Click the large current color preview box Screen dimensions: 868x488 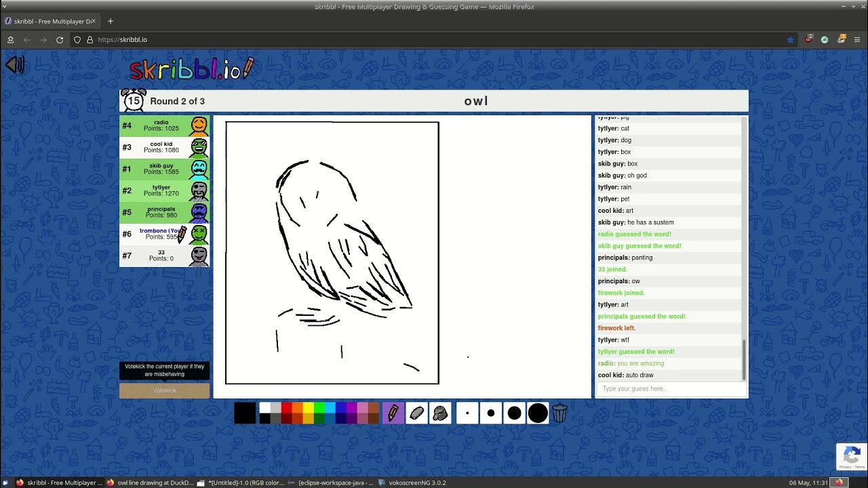245,413
